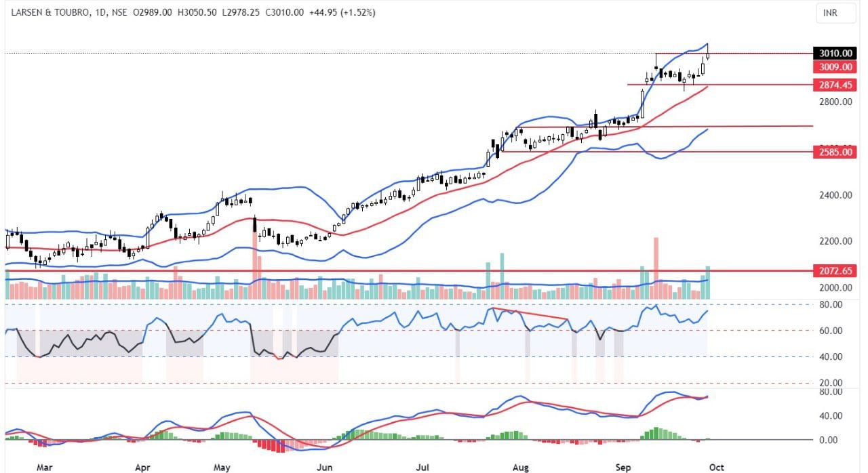Click the 2874.45 support level label
Image resolution: width=868 pixels, height=473 pixels.
(835, 85)
